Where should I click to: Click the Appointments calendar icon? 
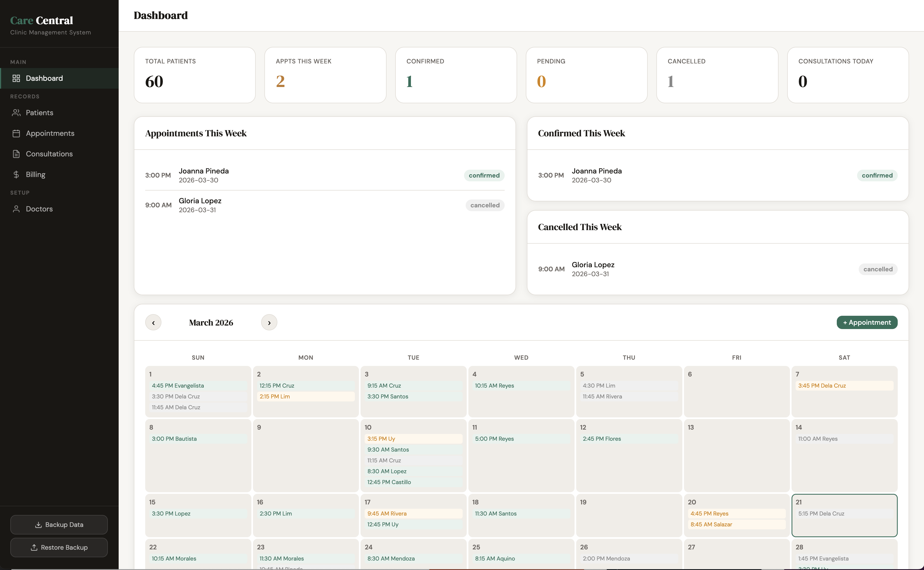[x=16, y=133]
